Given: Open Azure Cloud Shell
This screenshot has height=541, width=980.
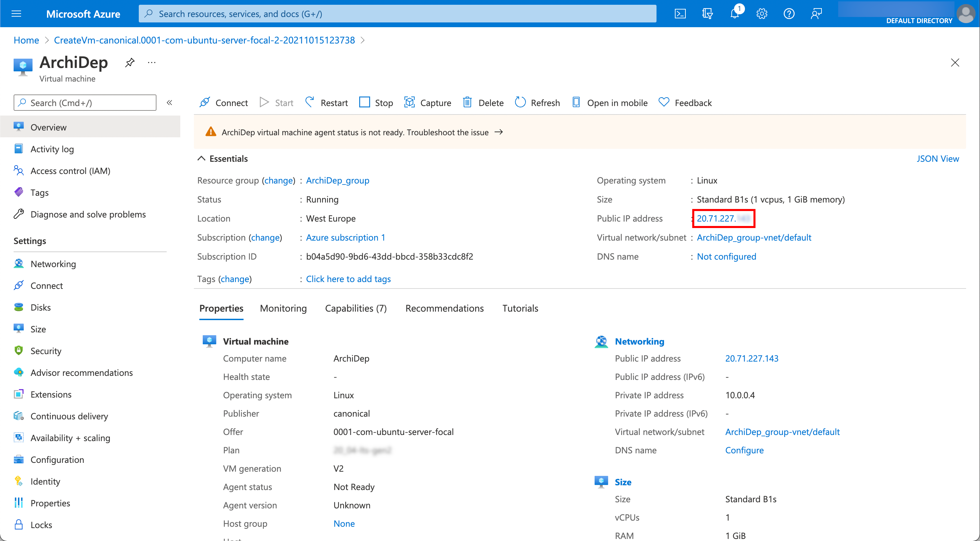Looking at the screenshot, I should pos(681,13).
